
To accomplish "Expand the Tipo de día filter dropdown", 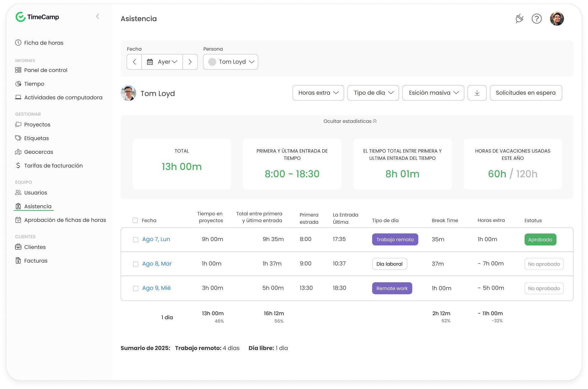I will pos(373,93).
